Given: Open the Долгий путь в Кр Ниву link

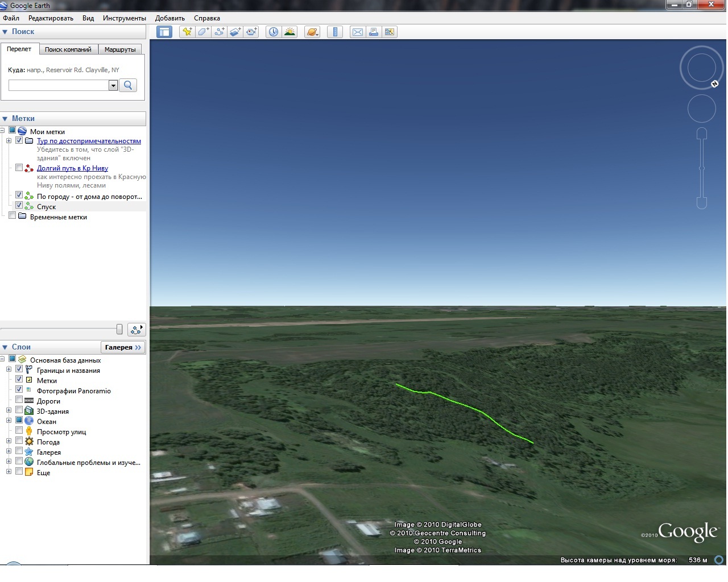Looking at the screenshot, I should 72,168.
